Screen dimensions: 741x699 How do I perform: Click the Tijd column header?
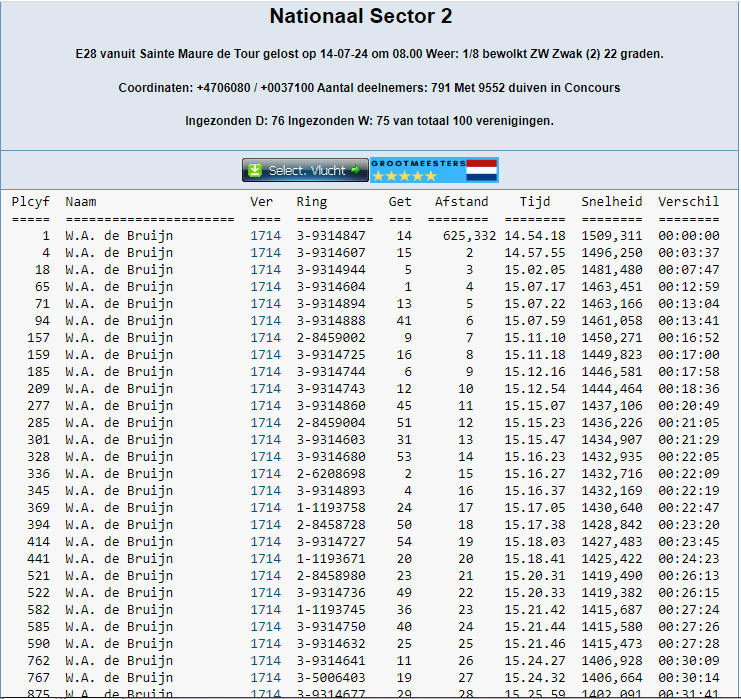coord(535,202)
